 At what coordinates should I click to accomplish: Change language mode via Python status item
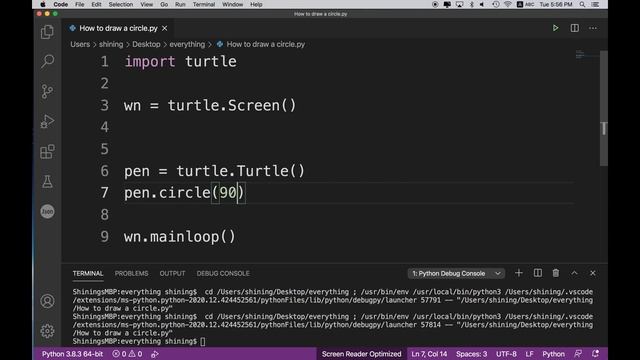[x=553, y=354]
